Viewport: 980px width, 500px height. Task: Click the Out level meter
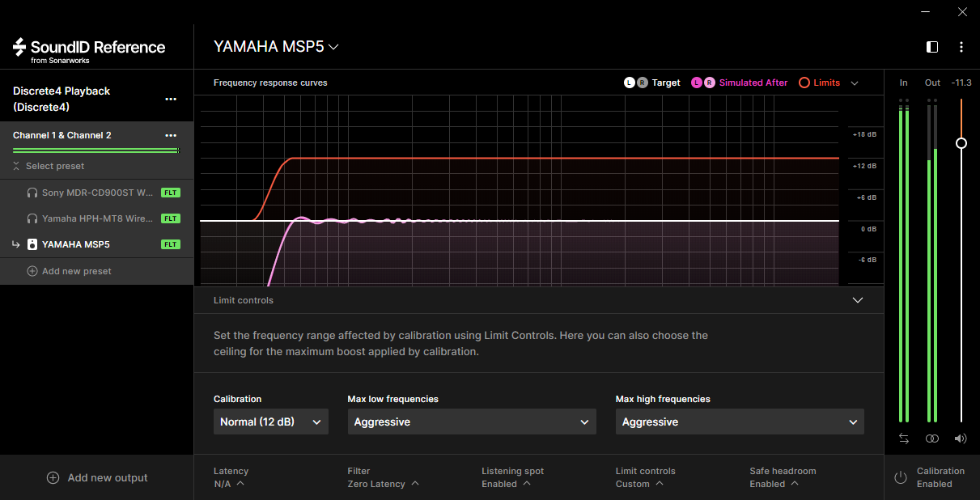[932, 261]
